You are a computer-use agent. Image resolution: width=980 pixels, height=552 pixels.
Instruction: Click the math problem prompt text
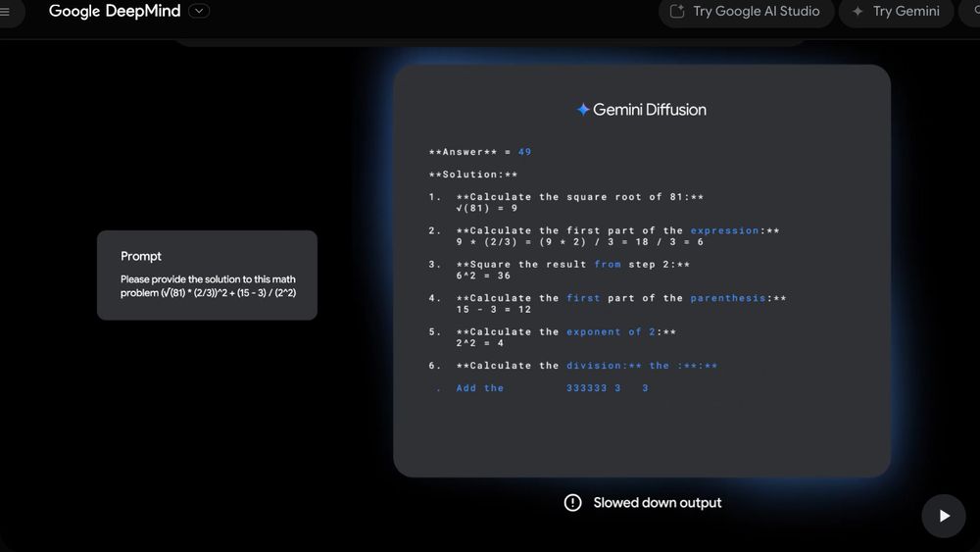pyautogui.click(x=208, y=285)
